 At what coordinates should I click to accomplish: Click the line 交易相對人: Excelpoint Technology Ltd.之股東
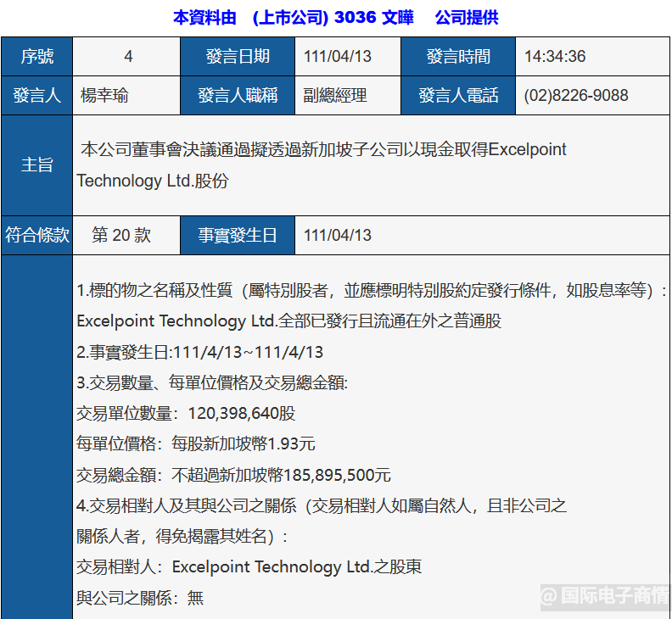click(x=249, y=567)
